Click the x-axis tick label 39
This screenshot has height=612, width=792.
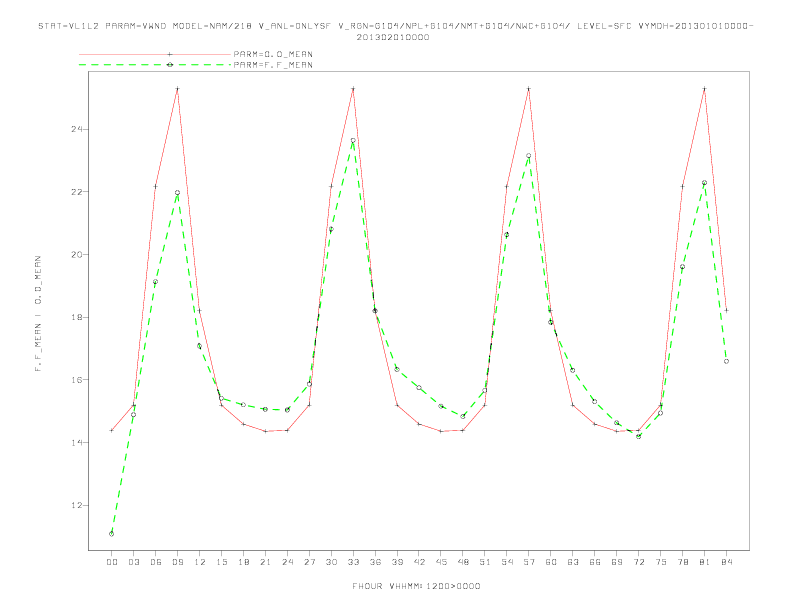click(x=397, y=562)
